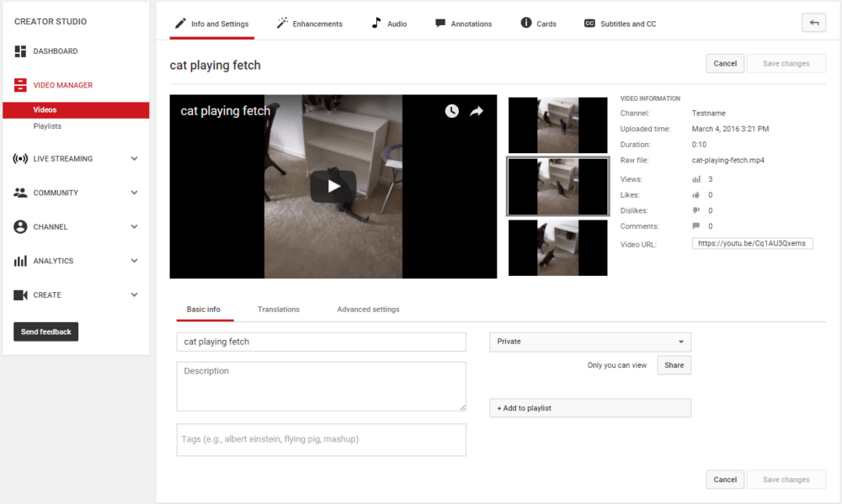The width and height of the screenshot is (842, 504).
Task: Play the cat playing fetch video
Action: 333,187
